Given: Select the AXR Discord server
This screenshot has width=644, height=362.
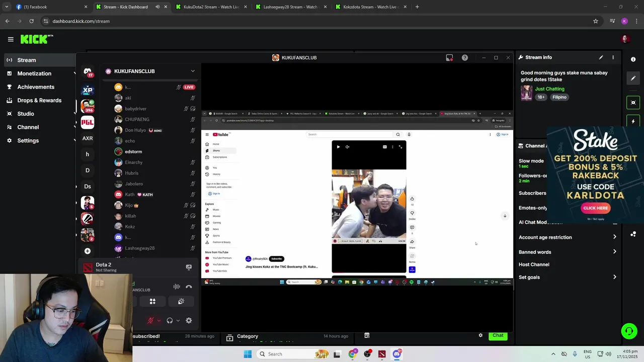Looking at the screenshot, I should click(88, 138).
